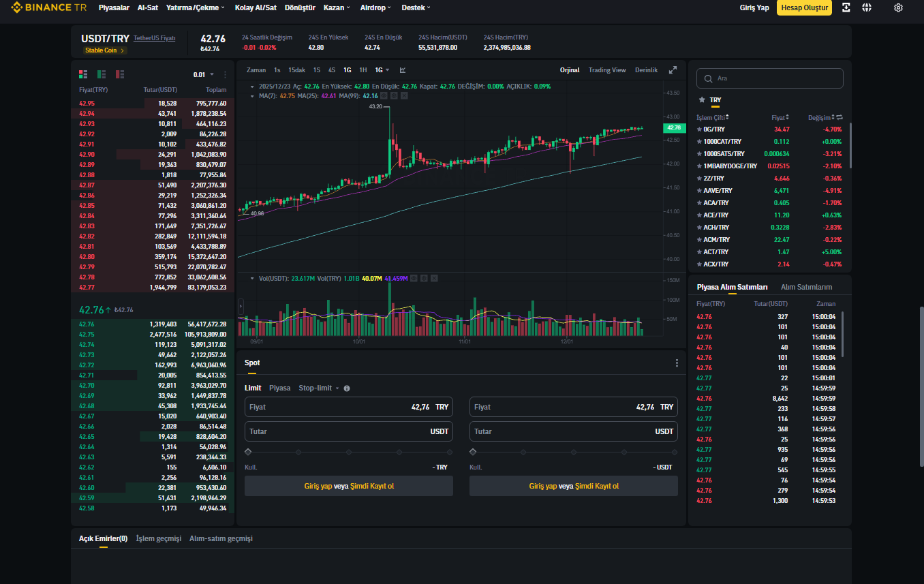Open Kazan dropdown menu

(337, 8)
